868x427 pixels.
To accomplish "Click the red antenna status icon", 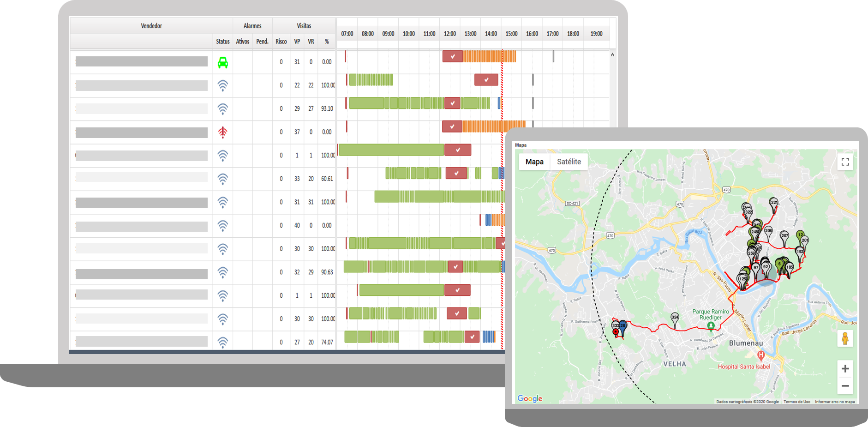I will (222, 132).
